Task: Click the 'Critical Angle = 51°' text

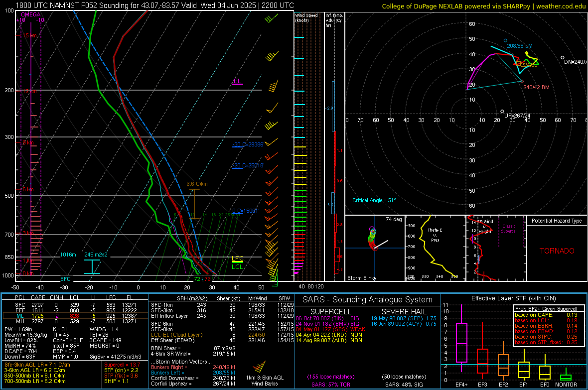Action: pyautogui.click(x=374, y=200)
